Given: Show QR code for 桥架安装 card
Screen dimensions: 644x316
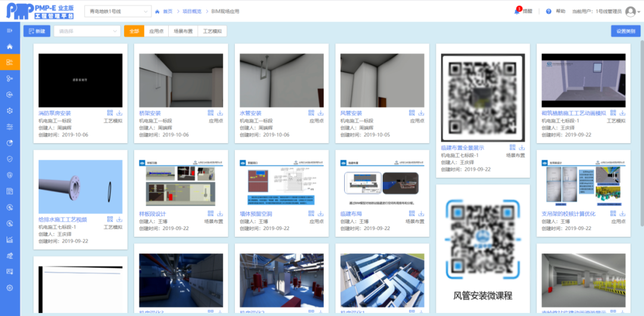Looking at the screenshot, I should point(210,113).
